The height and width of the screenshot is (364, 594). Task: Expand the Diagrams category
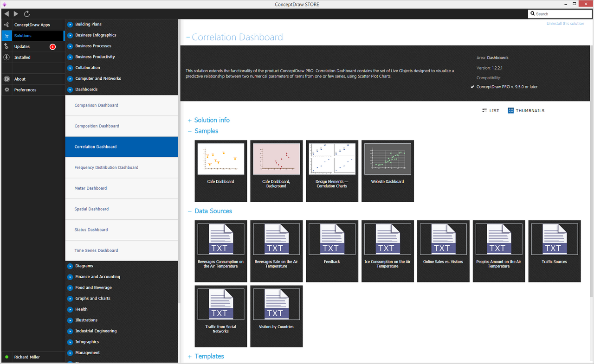(x=70, y=266)
